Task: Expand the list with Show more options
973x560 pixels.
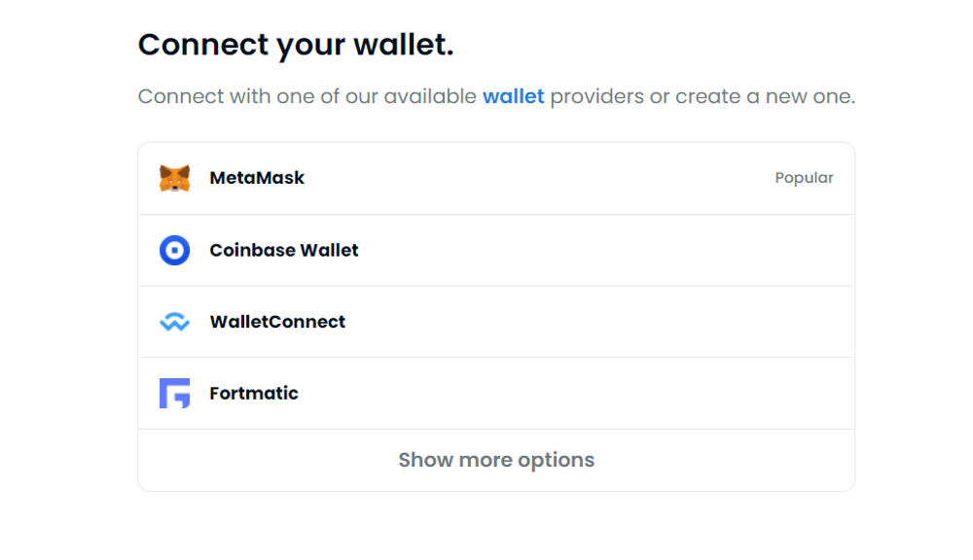Action: point(496,460)
